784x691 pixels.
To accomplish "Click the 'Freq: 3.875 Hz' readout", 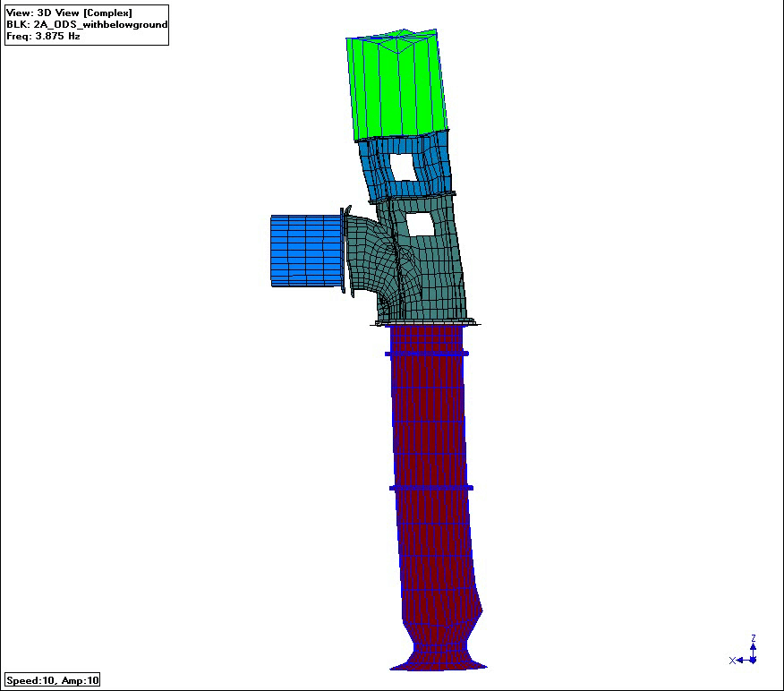I will click(x=43, y=36).
